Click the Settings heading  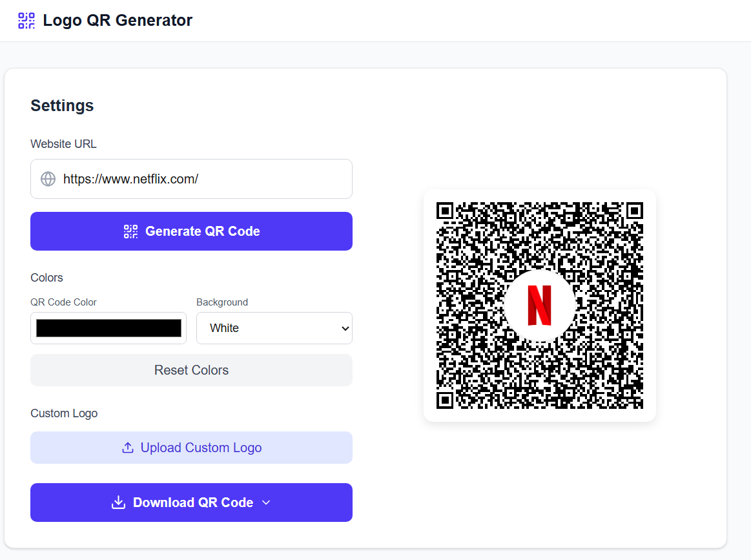pos(62,105)
